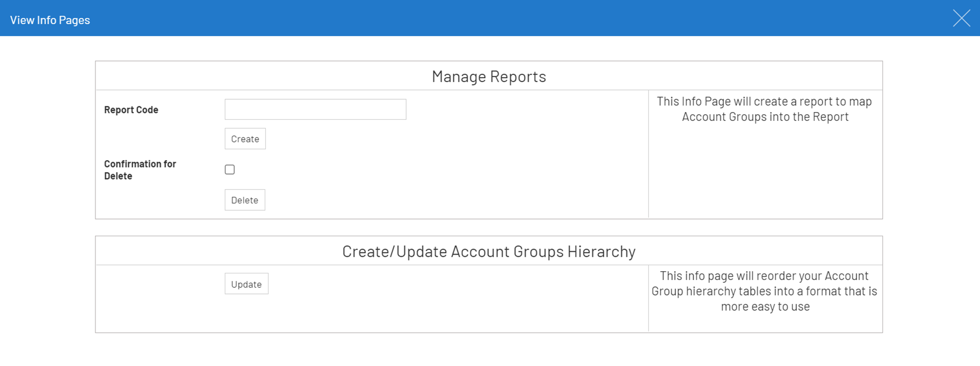Click the phrase "Account Groups into the Report"

pos(765,116)
